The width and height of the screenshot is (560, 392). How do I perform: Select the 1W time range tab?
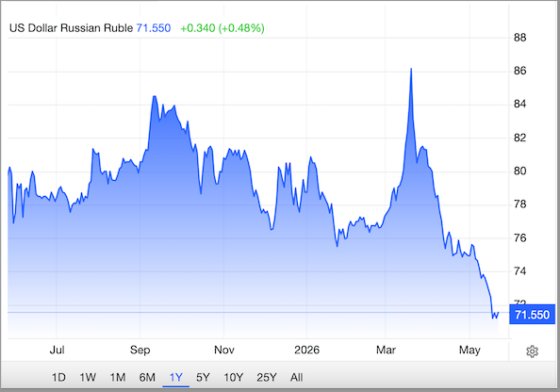[88, 377]
